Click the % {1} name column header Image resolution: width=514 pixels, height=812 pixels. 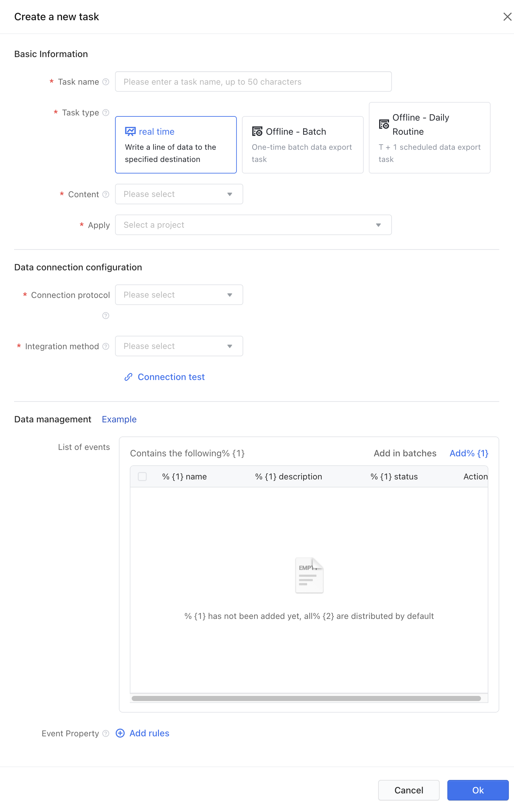pyautogui.click(x=184, y=477)
